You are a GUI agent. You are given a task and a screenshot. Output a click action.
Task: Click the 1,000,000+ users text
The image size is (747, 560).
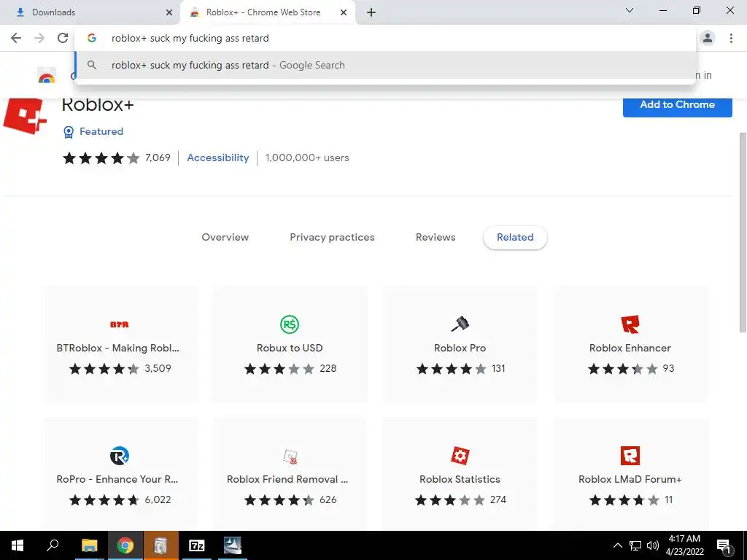click(307, 157)
